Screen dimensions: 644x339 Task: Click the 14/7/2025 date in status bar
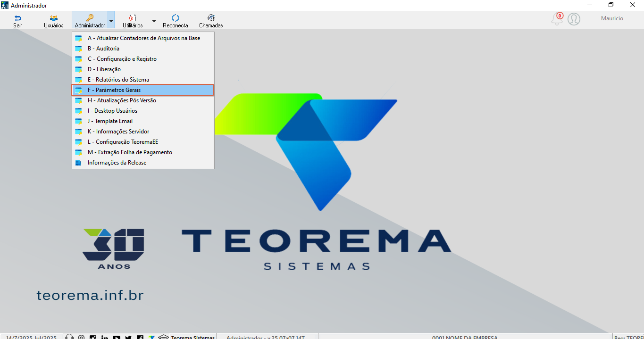31,337
